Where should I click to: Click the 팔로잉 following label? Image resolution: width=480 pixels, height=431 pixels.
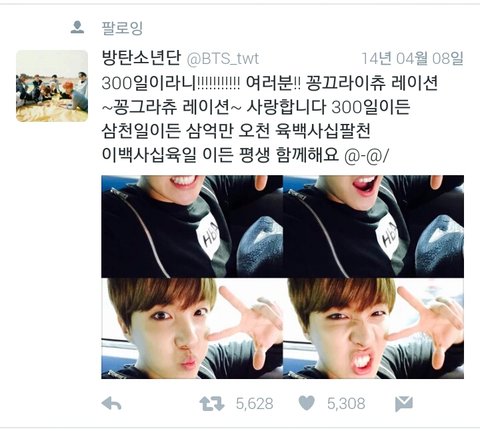point(122,28)
